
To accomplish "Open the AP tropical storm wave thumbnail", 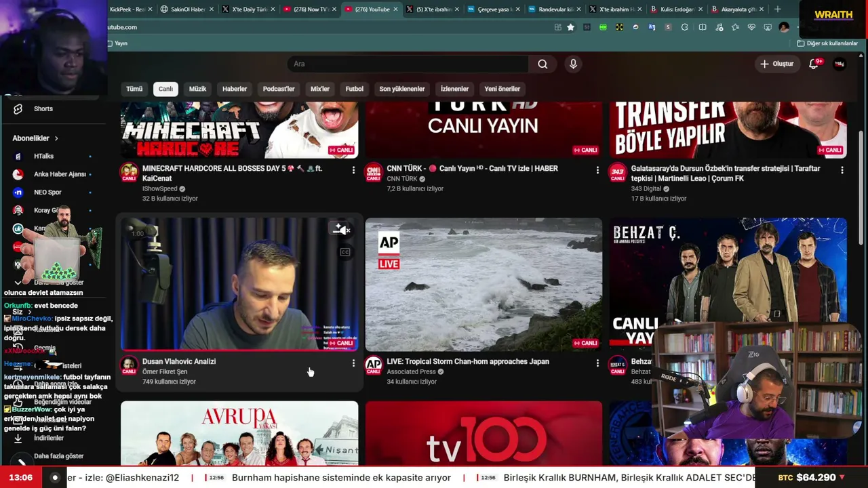I will coord(484,285).
